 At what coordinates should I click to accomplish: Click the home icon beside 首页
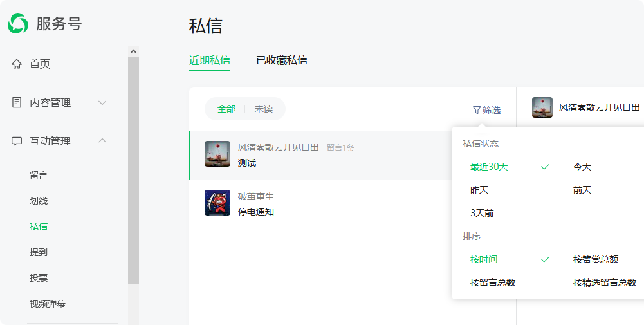17,64
